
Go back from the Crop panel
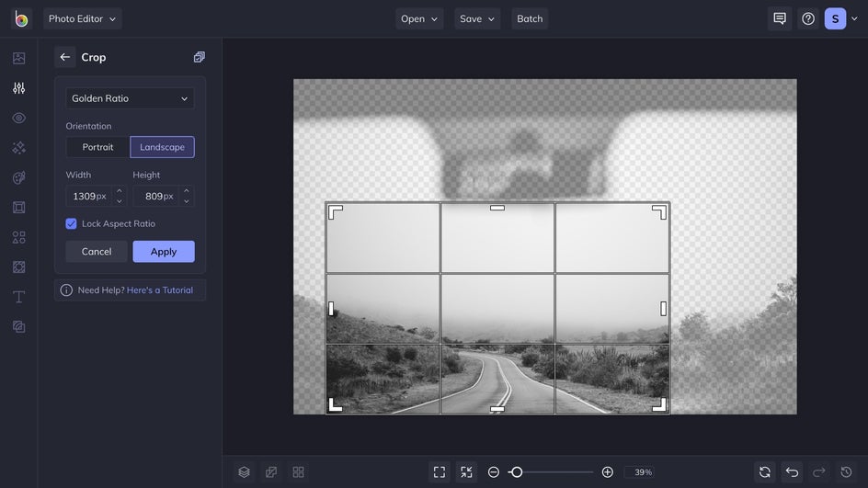pyautogui.click(x=64, y=57)
